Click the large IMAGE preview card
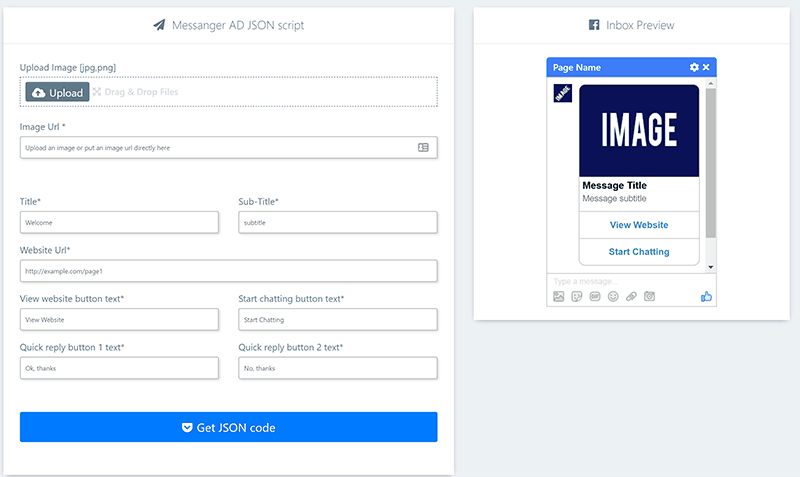Screen dimensions: 800x477 (x=639, y=131)
